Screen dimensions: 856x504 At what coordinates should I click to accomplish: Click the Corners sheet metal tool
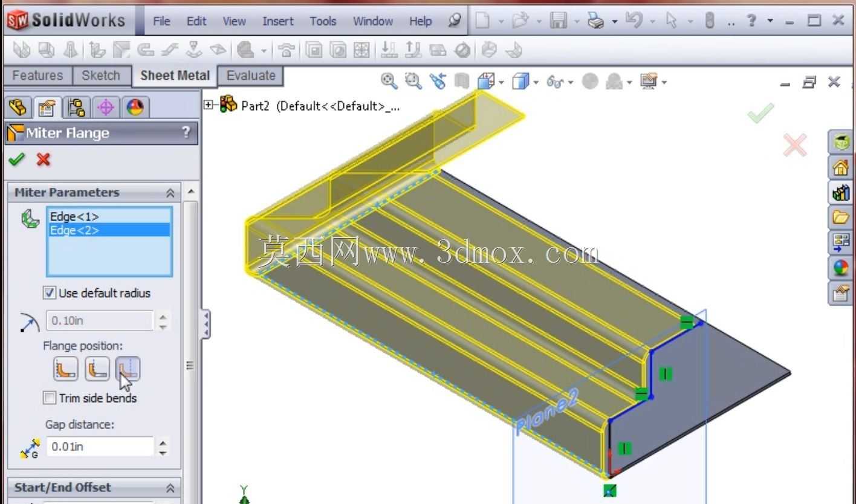(245, 50)
